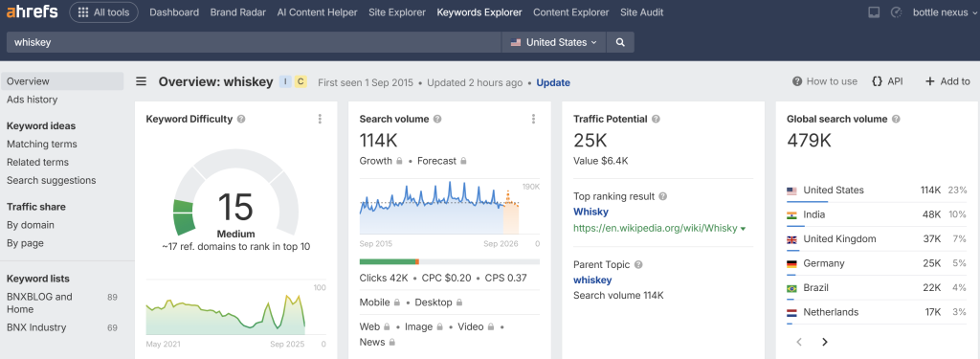Image resolution: width=980 pixels, height=359 pixels.
Task: Click the United States country row
Action: [x=877, y=191]
